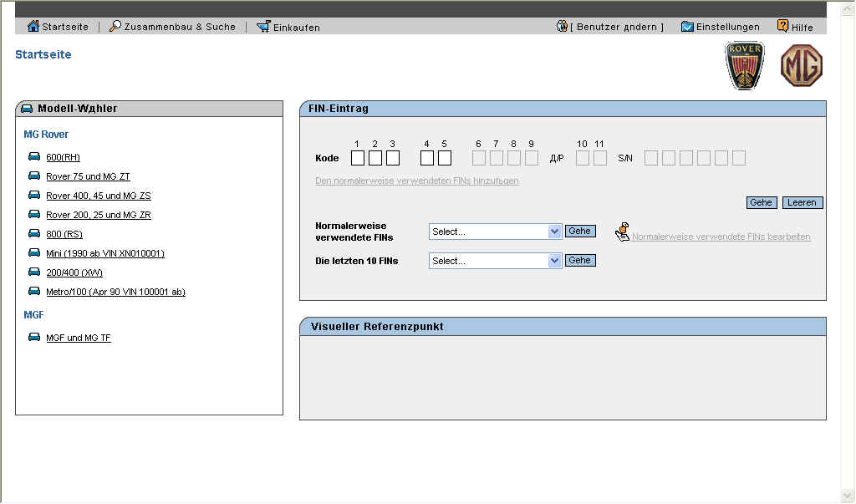
Task: Click the Einstellungen settings icon
Action: pyautogui.click(x=687, y=27)
